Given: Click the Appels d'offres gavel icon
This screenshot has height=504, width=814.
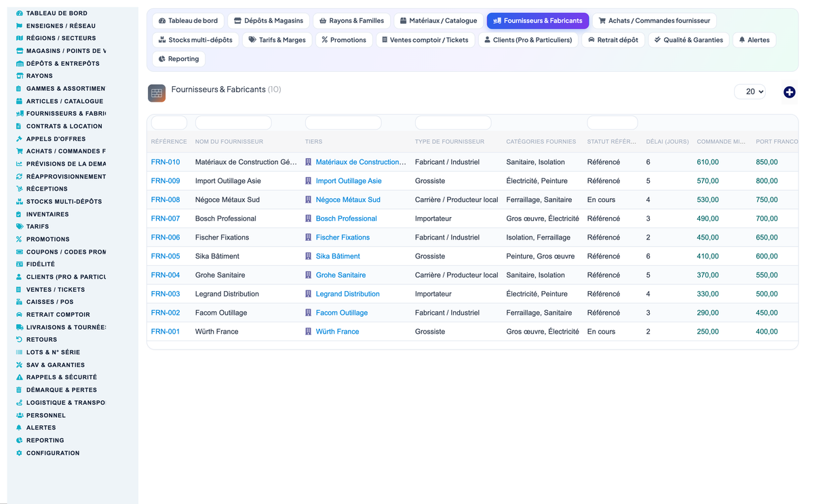Looking at the screenshot, I should point(19,138).
